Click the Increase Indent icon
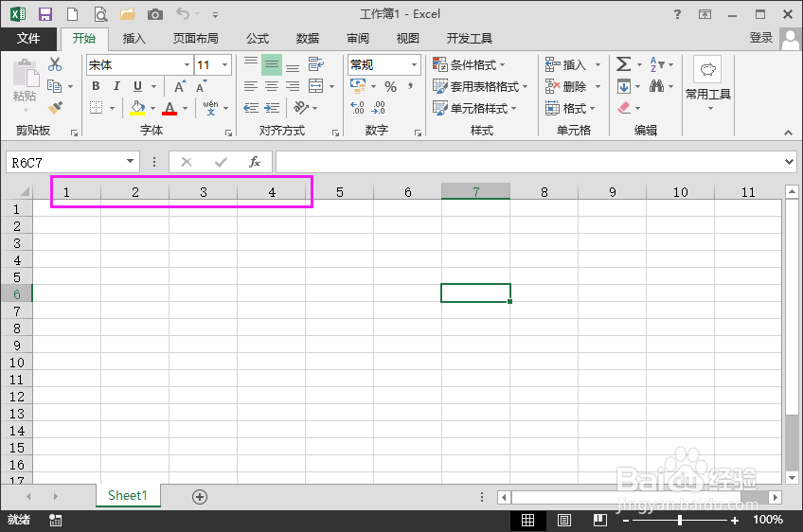This screenshot has height=532, width=803. 272,108
